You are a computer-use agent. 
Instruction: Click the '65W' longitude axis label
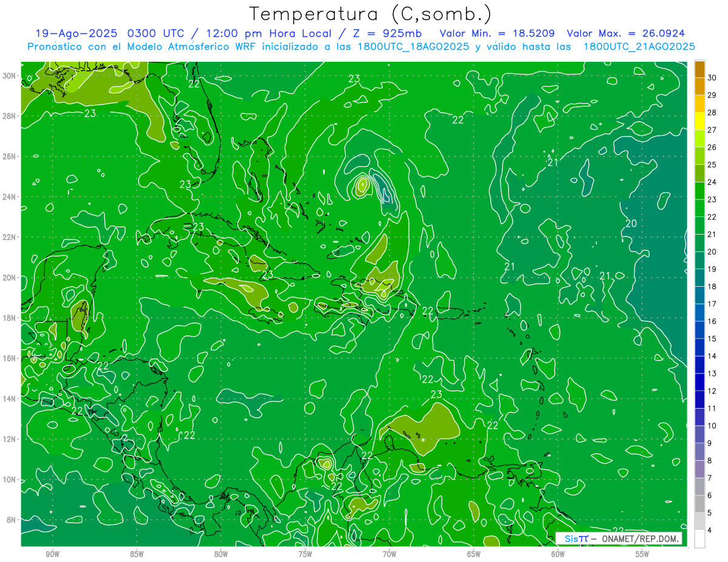tap(474, 554)
